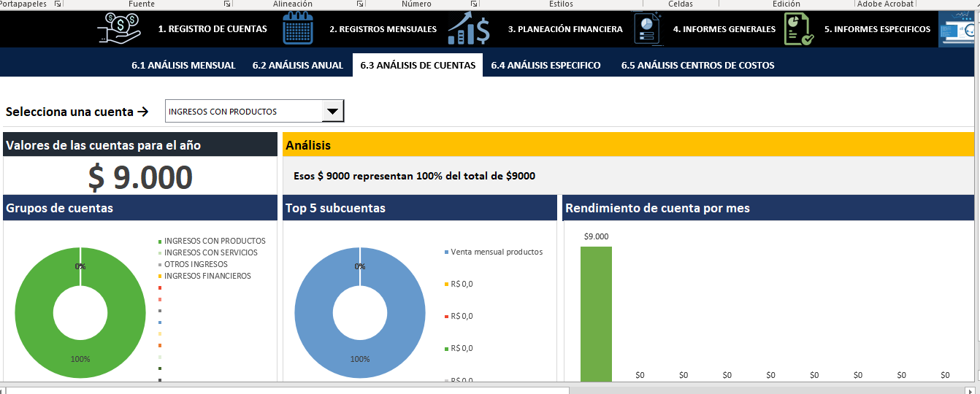Click the Grupos de cuentas header

coord(140,208)
